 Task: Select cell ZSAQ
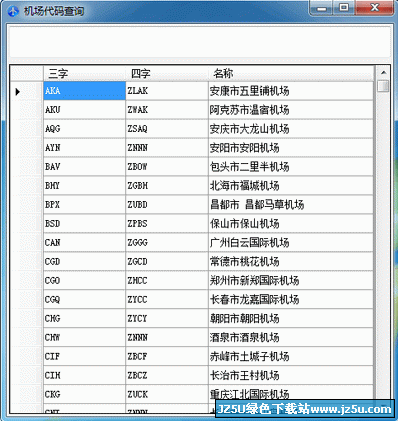pos(167,129)
